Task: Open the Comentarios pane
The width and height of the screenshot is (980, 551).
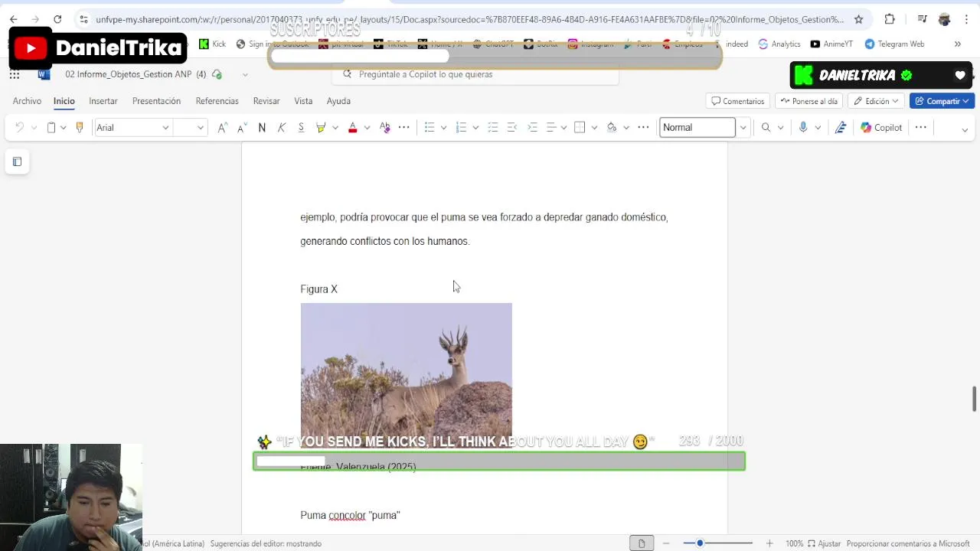Action: coord(738,101)
